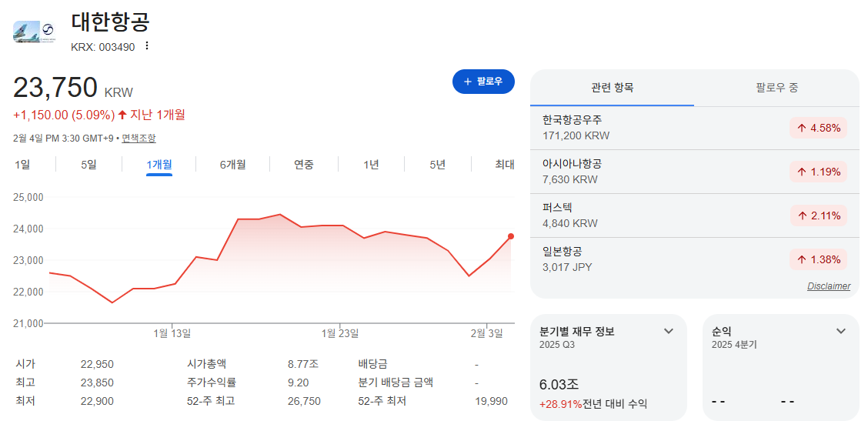Click the 52-주 최고 value 26,750
This screenshot has height=431, width=868.
[304, 401]
